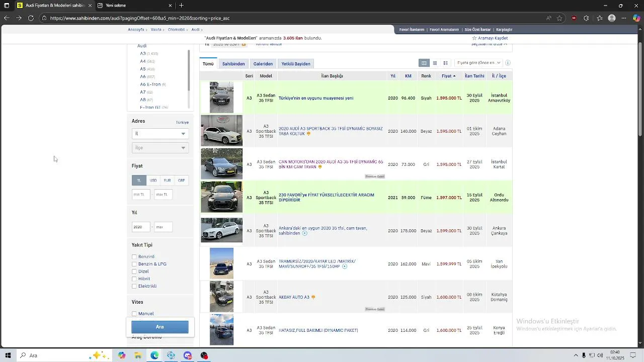Check the Elektrikli fuel type checkbox
644x362 pixels.
134,286
